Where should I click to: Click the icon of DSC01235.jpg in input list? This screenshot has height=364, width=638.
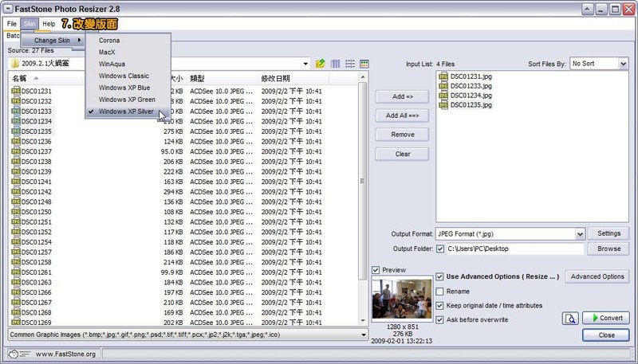pos(443,105)
